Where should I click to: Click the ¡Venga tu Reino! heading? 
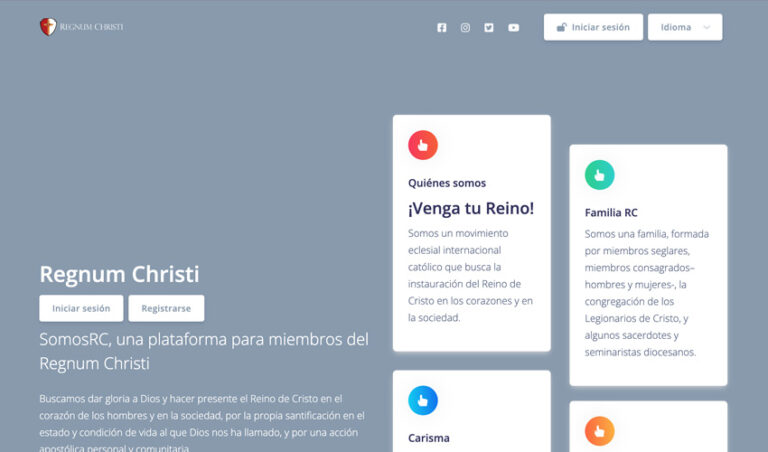pyautogui.click(x=471, y=208)
